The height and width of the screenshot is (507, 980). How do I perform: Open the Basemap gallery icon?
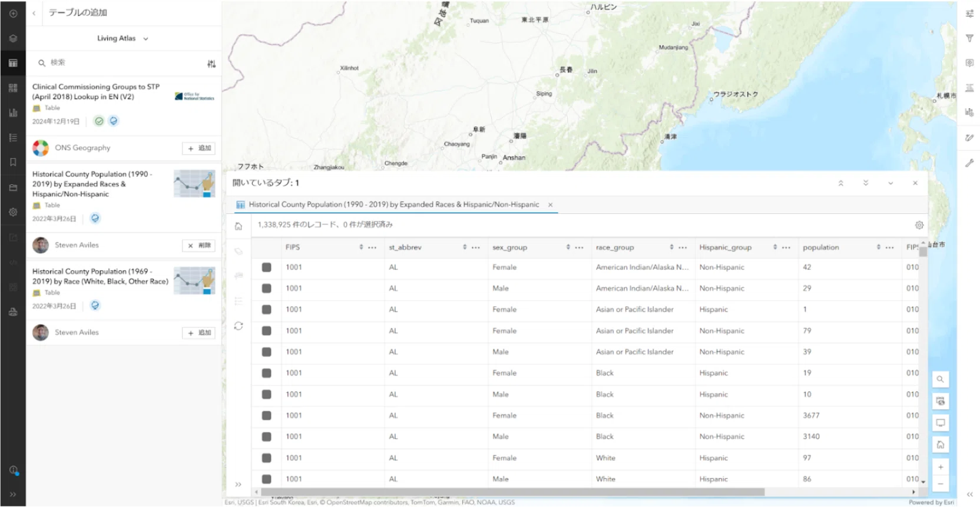13,88
